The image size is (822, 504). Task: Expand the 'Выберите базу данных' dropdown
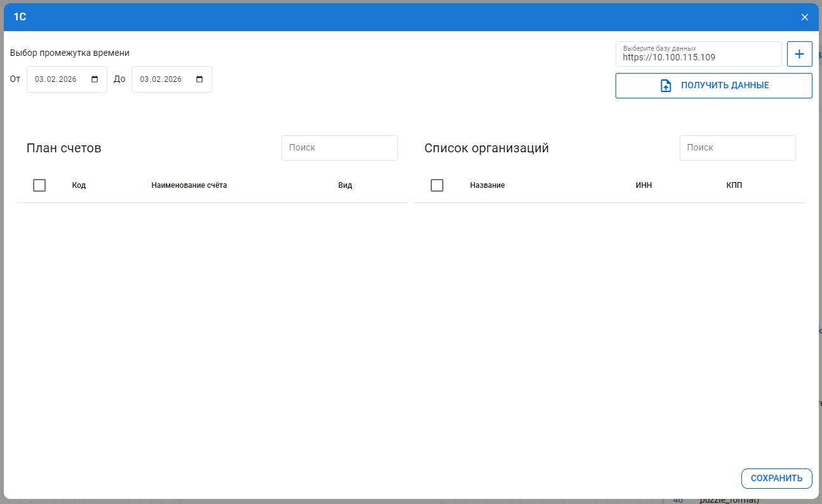(x=698, y=54)
